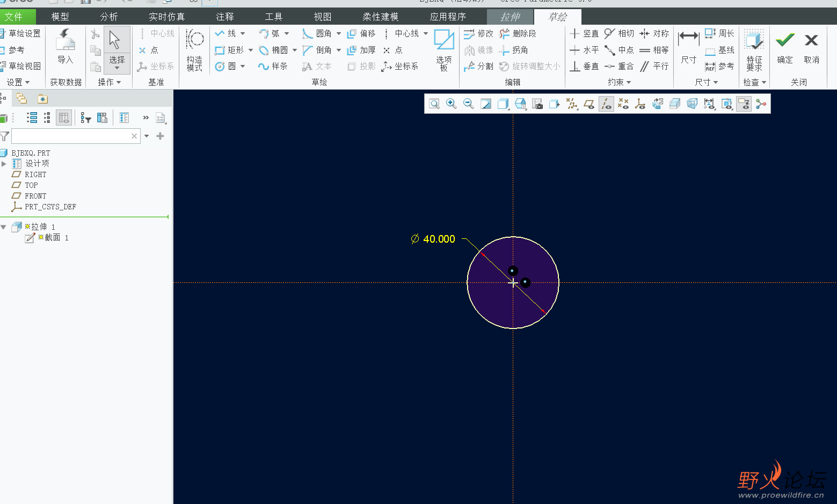Open the Ellipse (椭圆) dropdown arrow

tap(295, 50)
